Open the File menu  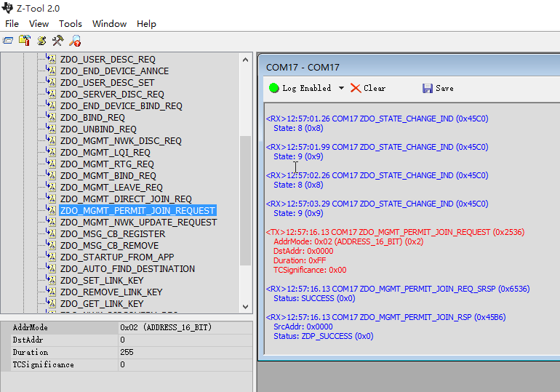click(12, 24)
